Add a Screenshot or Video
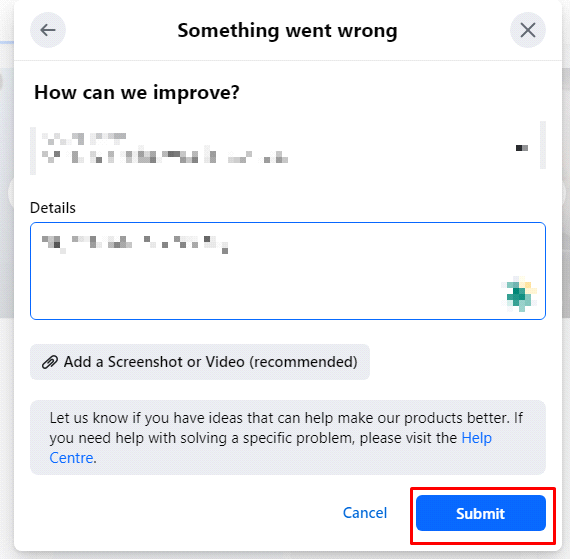Image resolution: width=570 pixels, height=559 pixels. (200, 362)
